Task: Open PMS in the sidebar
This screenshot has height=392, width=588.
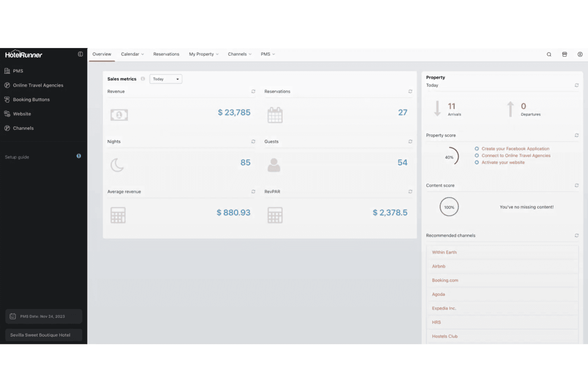Action: coord(14,71)
